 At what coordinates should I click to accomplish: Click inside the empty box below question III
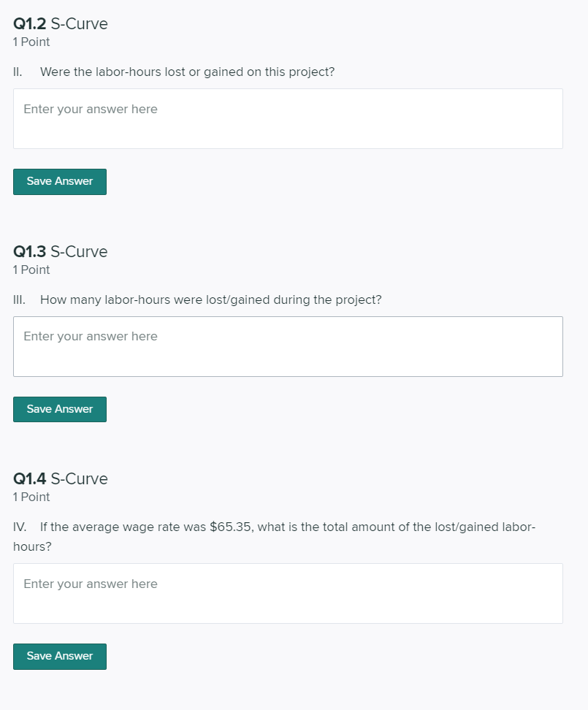point(288,346)
